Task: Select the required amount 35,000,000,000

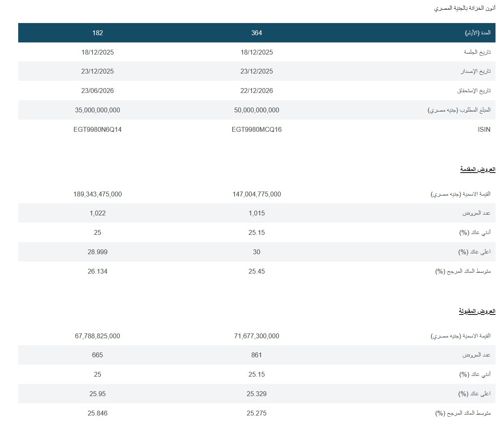Action: pos(97,110)
